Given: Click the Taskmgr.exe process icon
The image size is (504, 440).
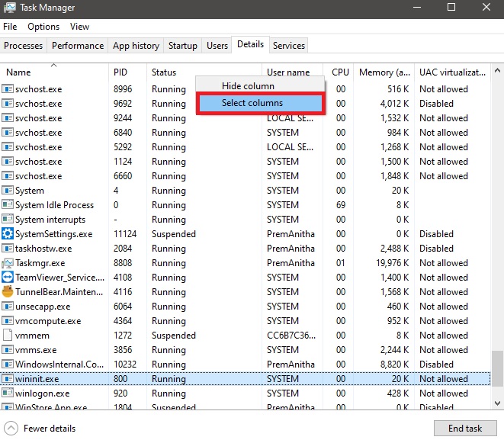Looking at the screenshot, I should [8, 263].
